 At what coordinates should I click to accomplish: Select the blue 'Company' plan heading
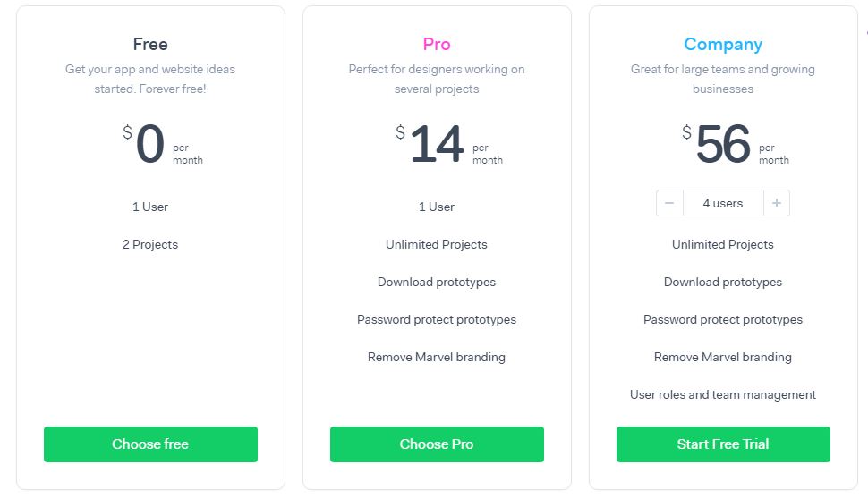pyautogui.click(x=723, y=44)
